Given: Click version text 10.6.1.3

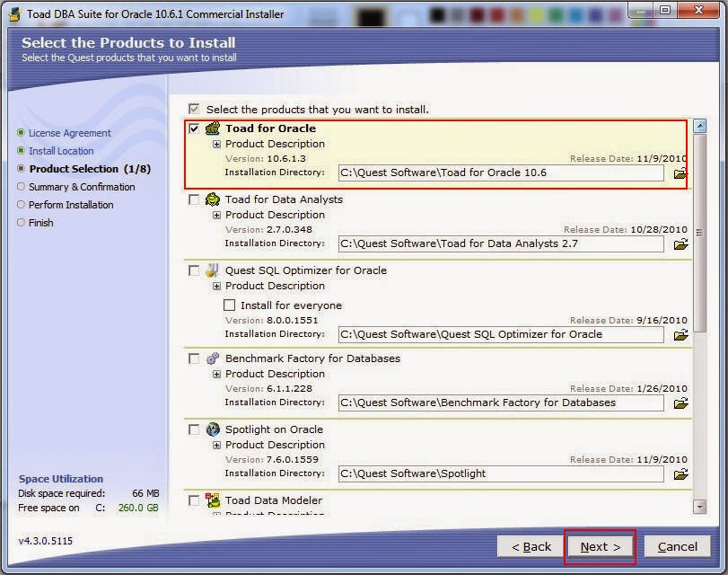Looking at the screenshot, I should (286, 159).
